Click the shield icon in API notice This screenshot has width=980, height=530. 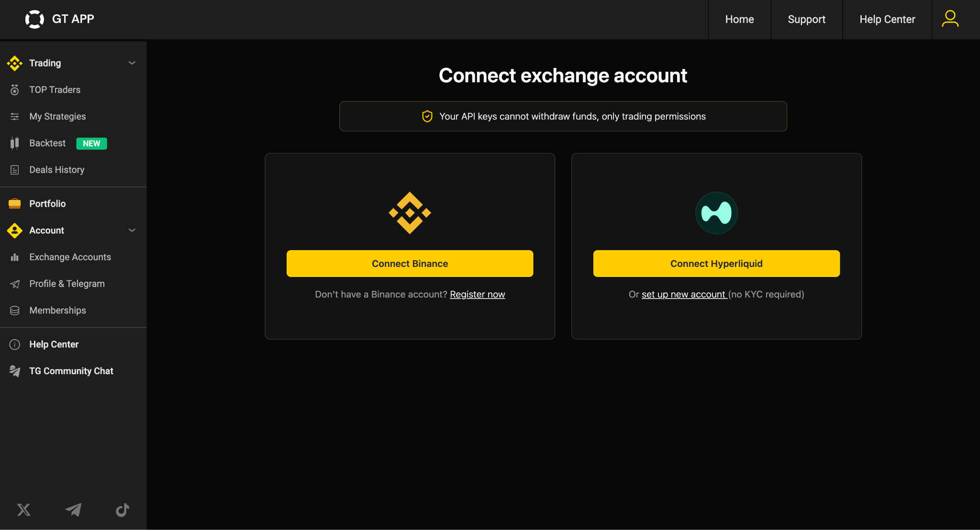point(427,116)
